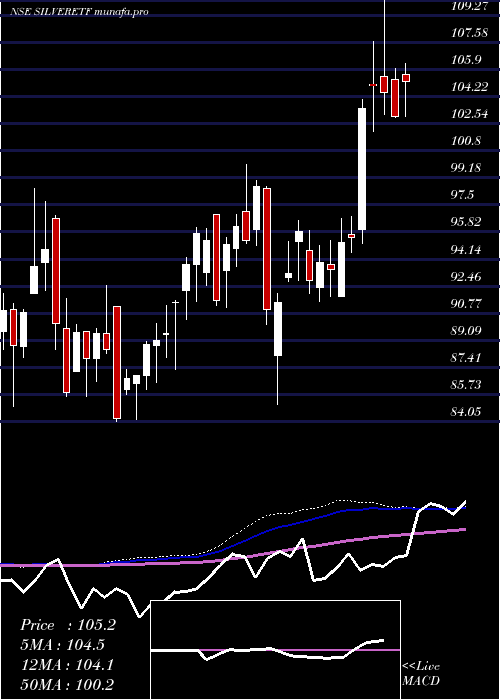500x700 pixels.
Task: Click the tall white breakout candle near 102.54
Action: [362, 169]
